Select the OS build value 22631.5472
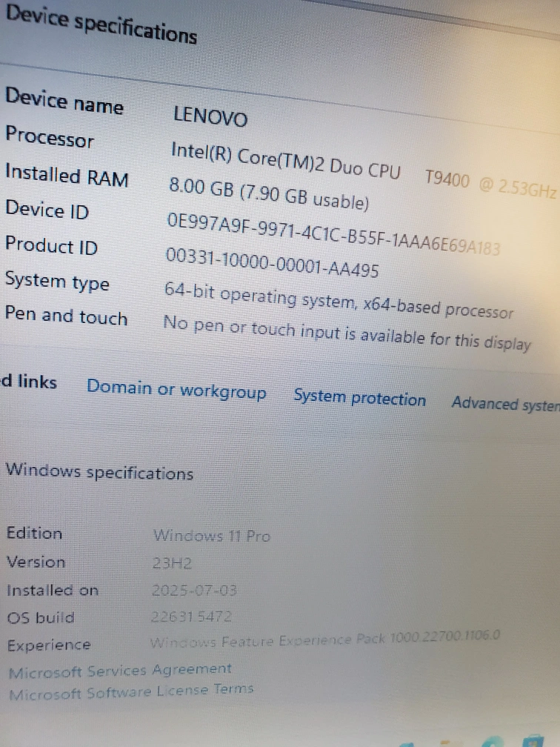The height and width of the screenshot is (747, 560). click(x=191, y=617)
